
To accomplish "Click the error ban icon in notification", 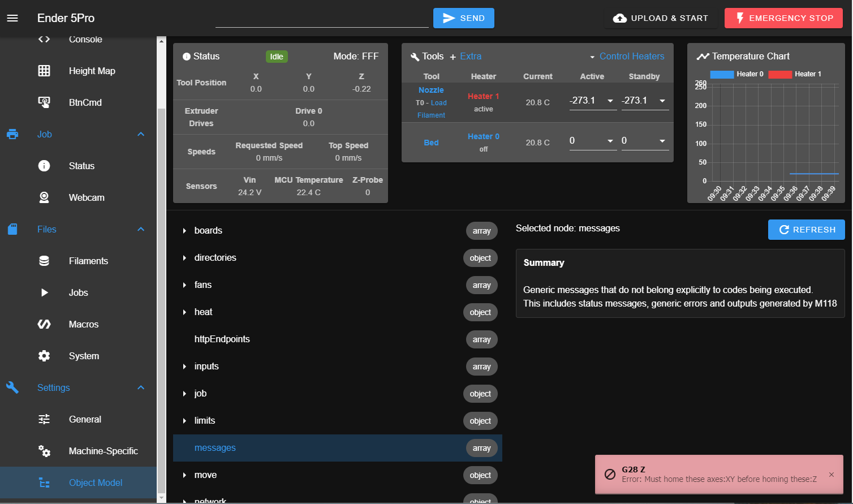I will click(610, 474).
